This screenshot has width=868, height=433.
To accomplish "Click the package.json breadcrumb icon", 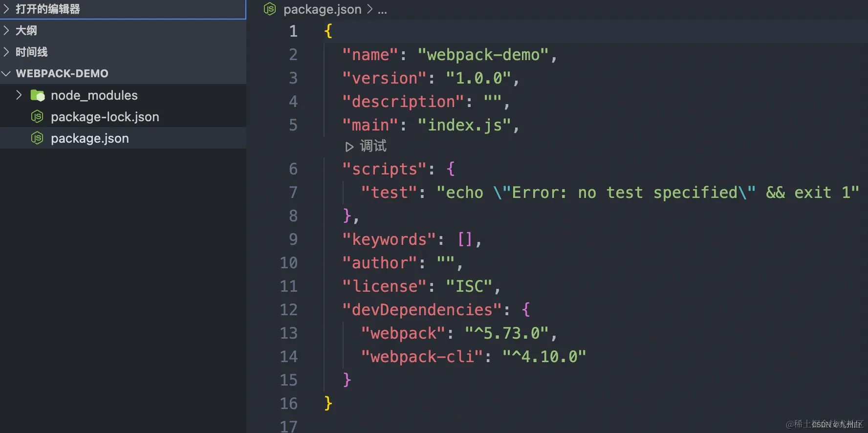I will point(270,9).
